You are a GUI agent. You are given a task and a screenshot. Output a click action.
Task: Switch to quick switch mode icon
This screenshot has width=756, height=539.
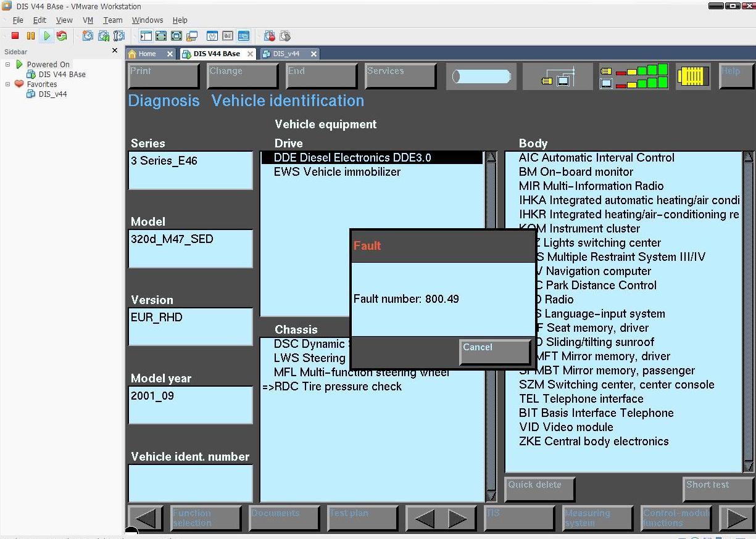tap(161, 36)
